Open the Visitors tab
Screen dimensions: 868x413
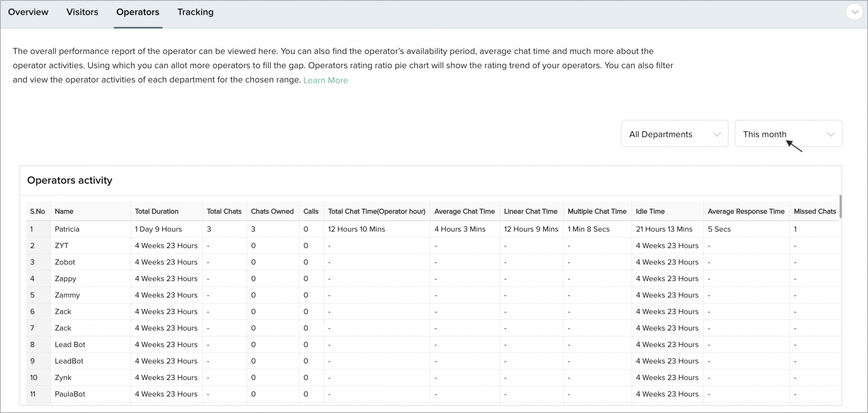[x=82, y=12]
